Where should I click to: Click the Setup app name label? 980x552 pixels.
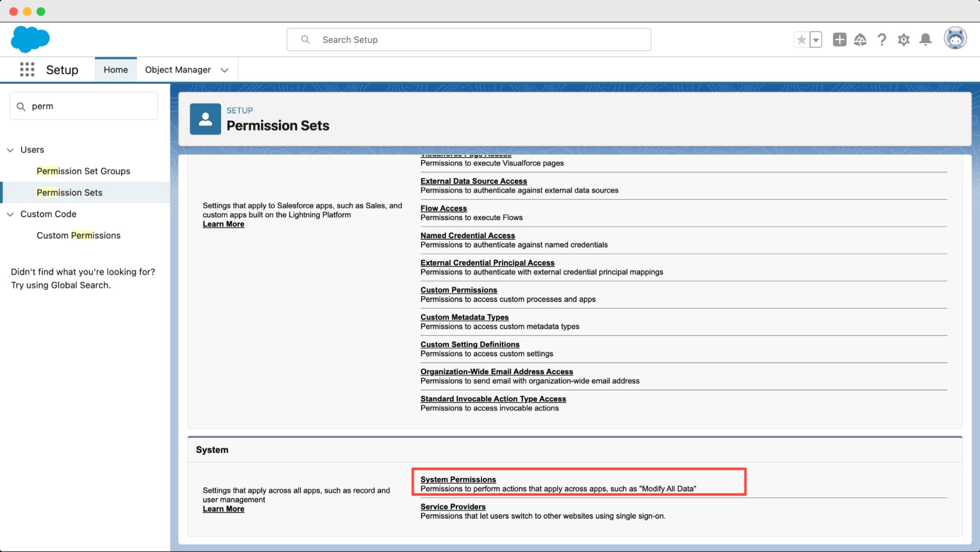[62, 70]
